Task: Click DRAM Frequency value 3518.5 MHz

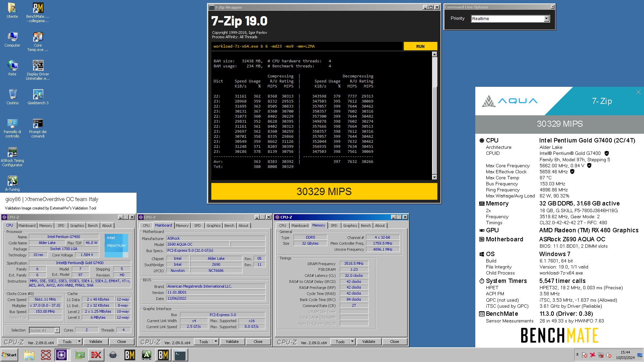Action: coord(354,263)
